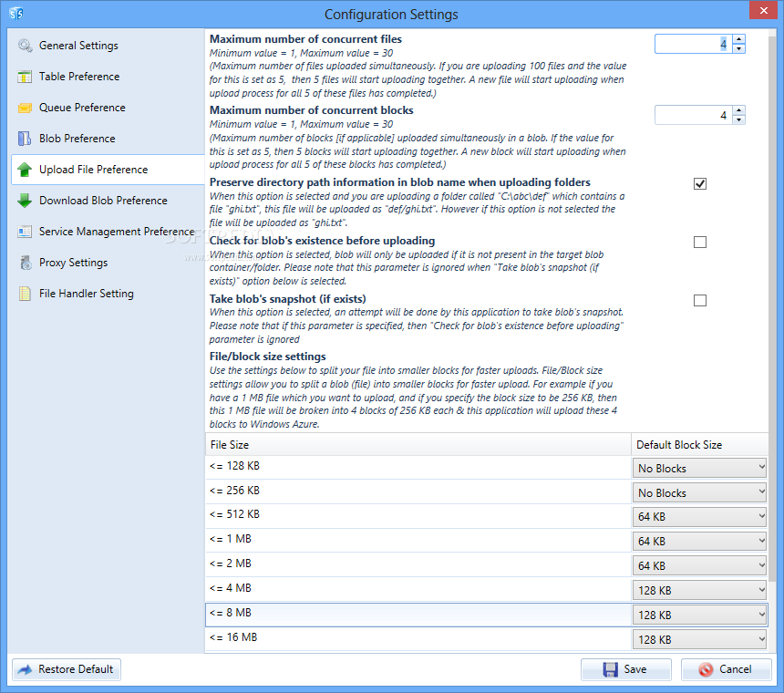The image size is (784, 693).
Task: Open block size dropdown for <= 4 MB
Action: pyautogui.click(x=699, y=590)
